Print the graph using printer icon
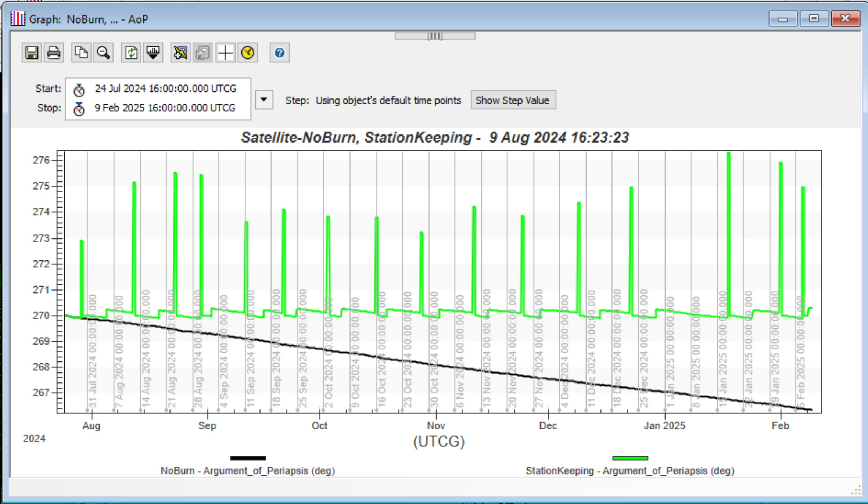 pyautogui.click(x=54, y=53)
